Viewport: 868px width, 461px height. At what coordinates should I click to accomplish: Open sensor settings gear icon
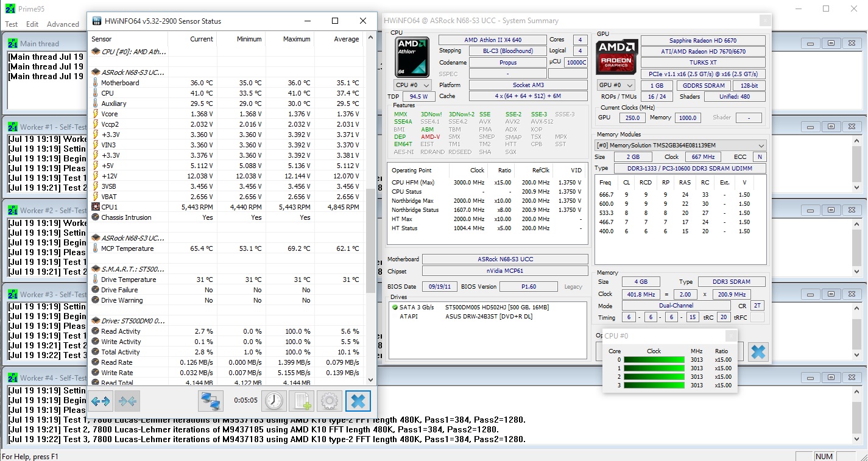tap(329, 401)
